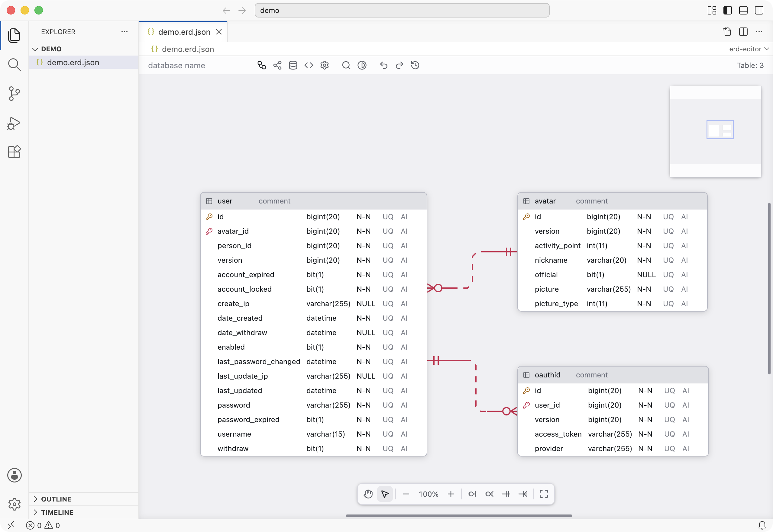
Task: Close the demo.erd.json tab
Action: [x=219, y=32]
